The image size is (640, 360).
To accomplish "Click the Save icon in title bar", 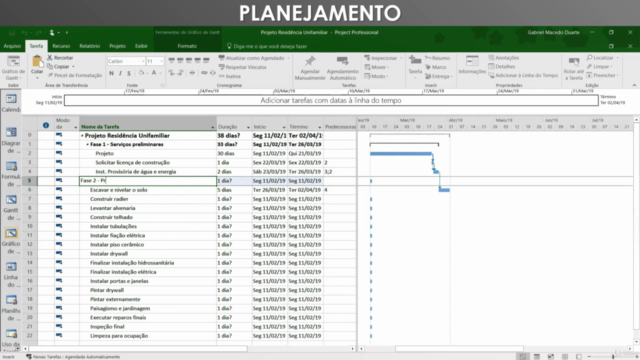I will (x=12, y=33).
